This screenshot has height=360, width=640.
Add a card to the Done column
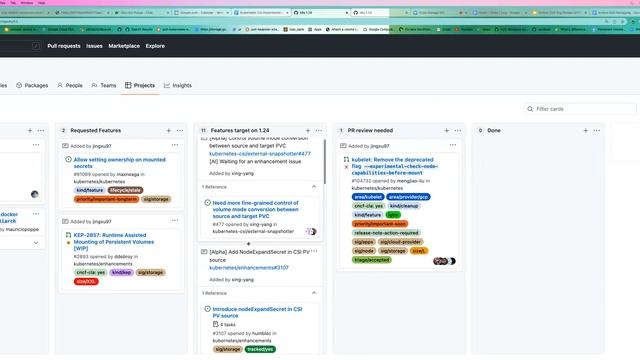pos(586,131)
